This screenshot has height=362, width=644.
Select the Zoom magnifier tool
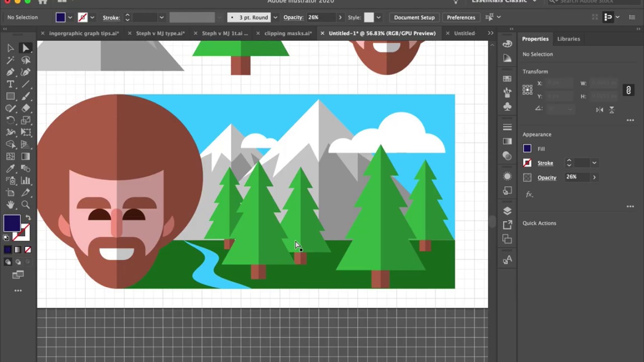pyautogui.click(x=26, y=205)
